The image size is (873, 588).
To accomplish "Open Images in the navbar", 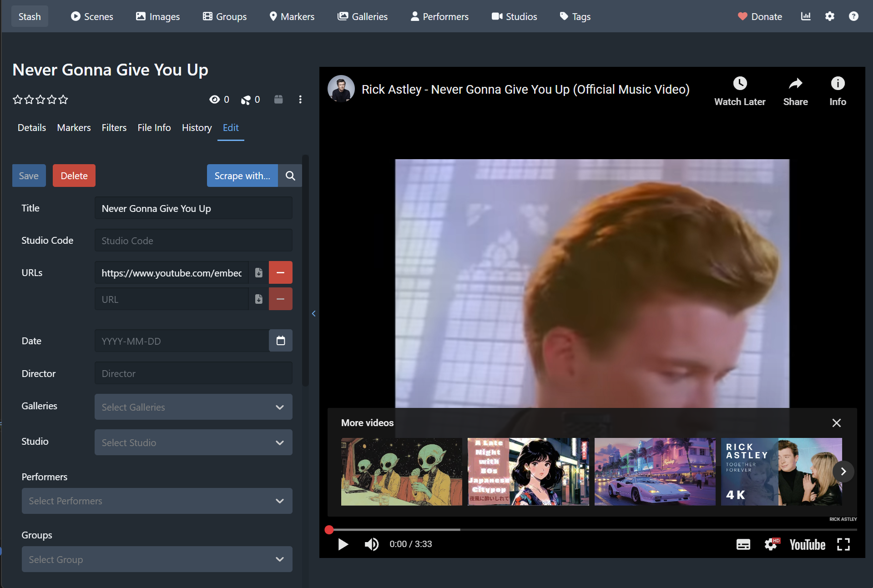I will pyautogui.click(x=158, y=16).
